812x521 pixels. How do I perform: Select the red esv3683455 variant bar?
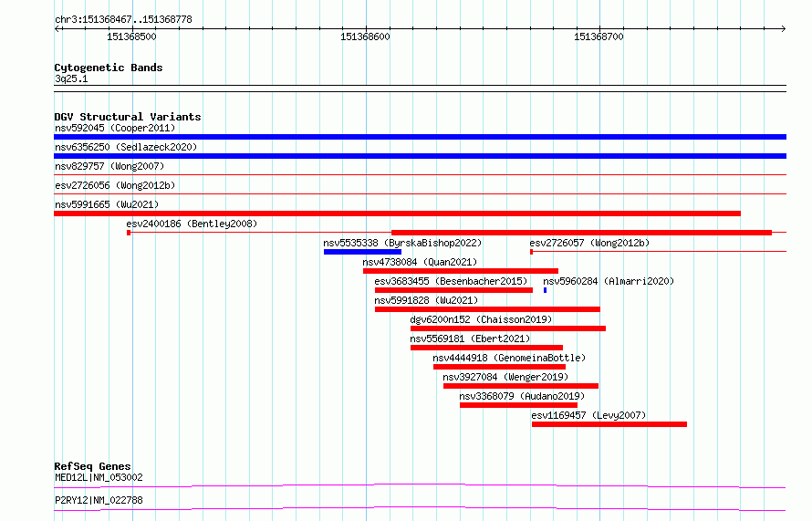click(453, 290)
